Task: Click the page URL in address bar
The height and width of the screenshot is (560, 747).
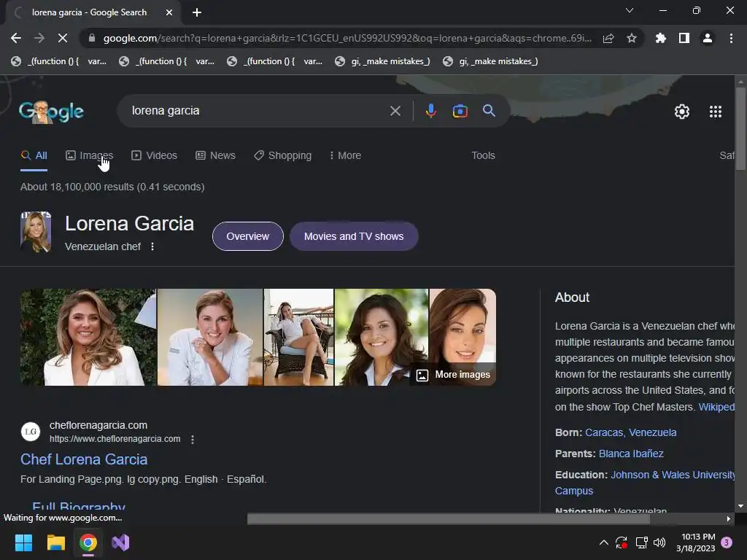Action: click(x=347, y=38)
